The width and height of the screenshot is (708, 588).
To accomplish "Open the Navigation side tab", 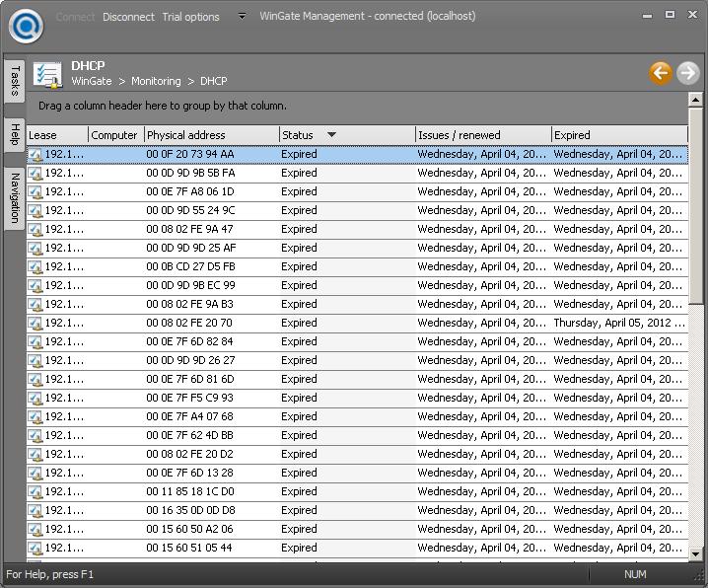I will click(x=15, y=198).
